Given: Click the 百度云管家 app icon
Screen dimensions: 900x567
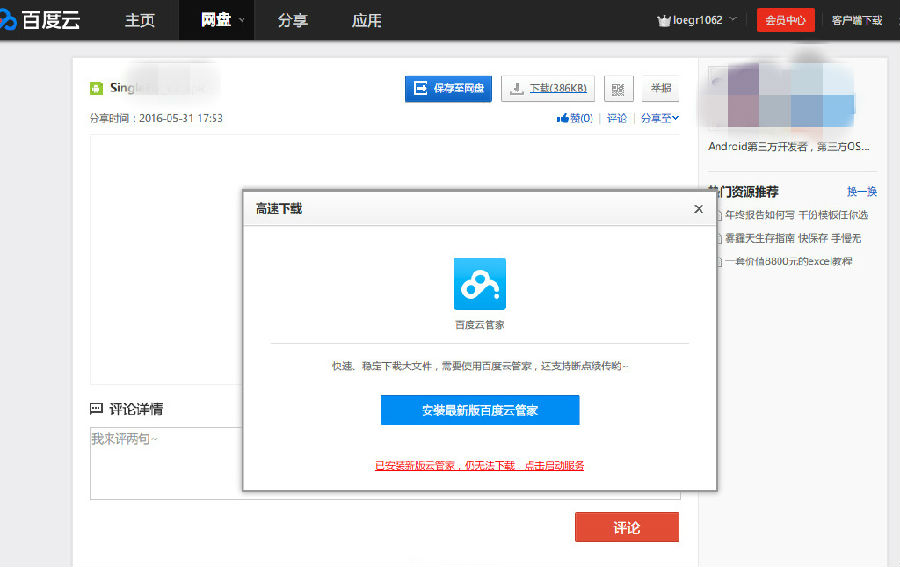Looking at the screenshot, I should tap(480, 284).
